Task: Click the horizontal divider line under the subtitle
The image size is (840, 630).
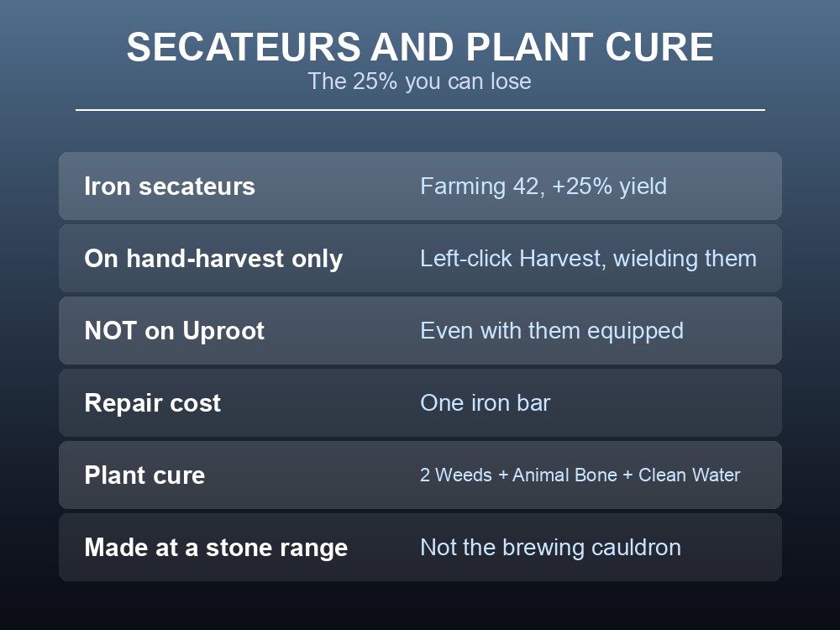Action: [x=420, y=110]
